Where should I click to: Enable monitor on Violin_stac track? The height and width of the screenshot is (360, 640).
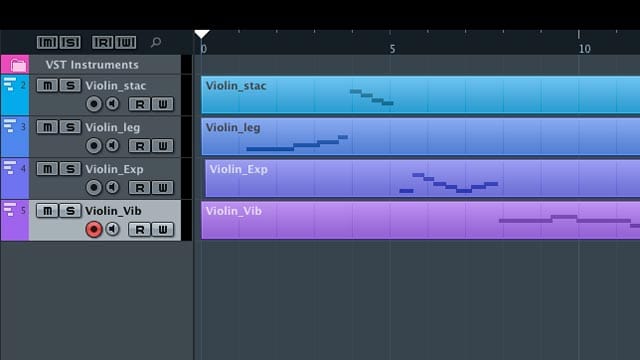[112, 104]
